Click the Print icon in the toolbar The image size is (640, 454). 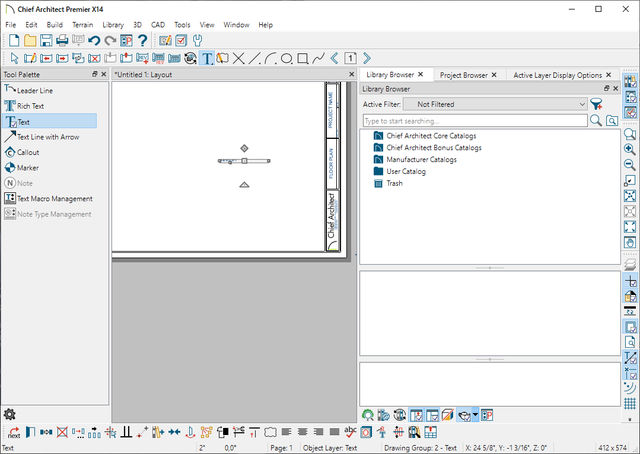pyautogui.click(x=62, y=41)
